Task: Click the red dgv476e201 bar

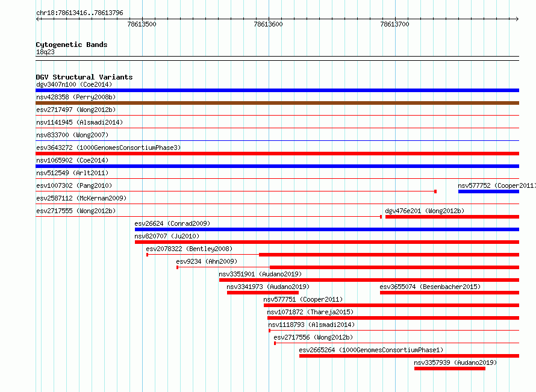Action: pyautogui.click(x=452, y=217)
